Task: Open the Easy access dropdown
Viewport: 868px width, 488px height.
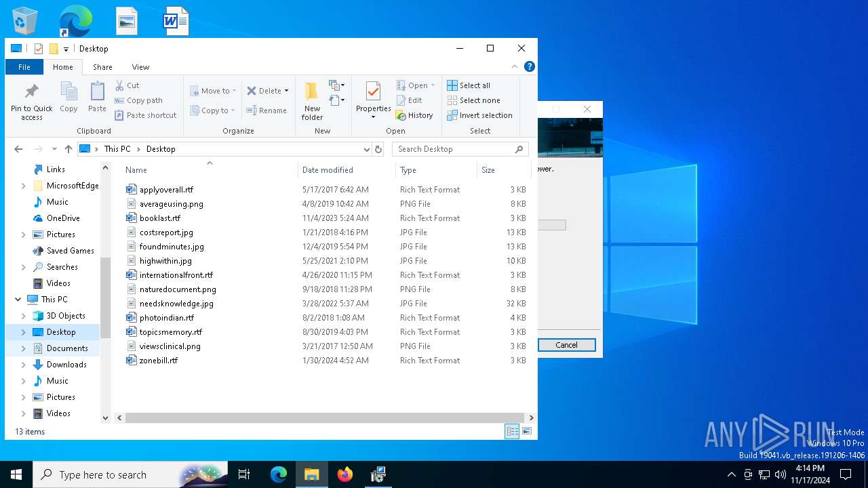Action: [337, 101]
